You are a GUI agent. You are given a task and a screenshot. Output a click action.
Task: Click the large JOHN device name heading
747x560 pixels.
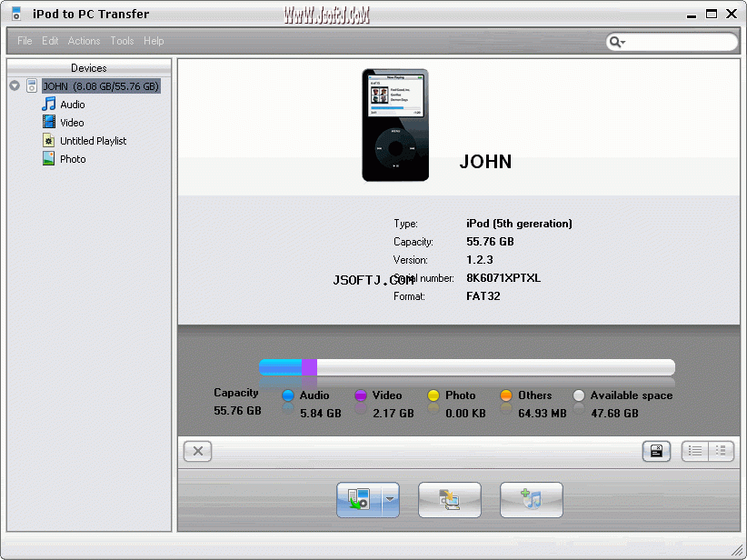pyautogui.click(x=485, y=162)
